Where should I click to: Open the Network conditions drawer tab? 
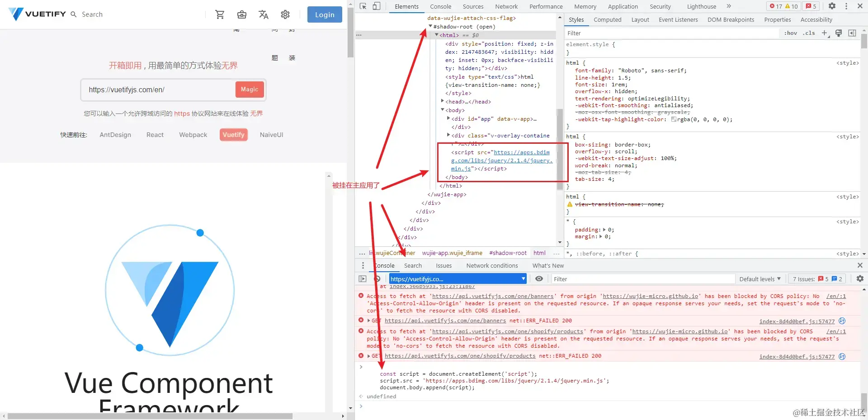pos(492,265)
